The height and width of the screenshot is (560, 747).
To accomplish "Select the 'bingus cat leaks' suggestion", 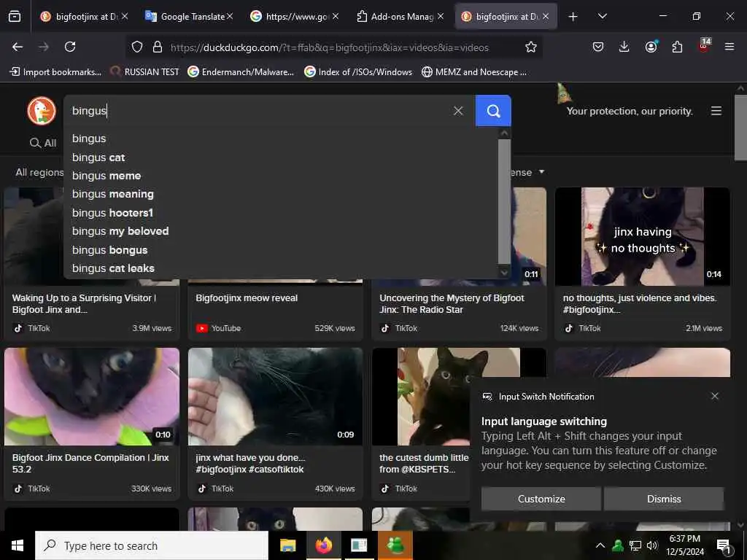I will click(280, 268).
